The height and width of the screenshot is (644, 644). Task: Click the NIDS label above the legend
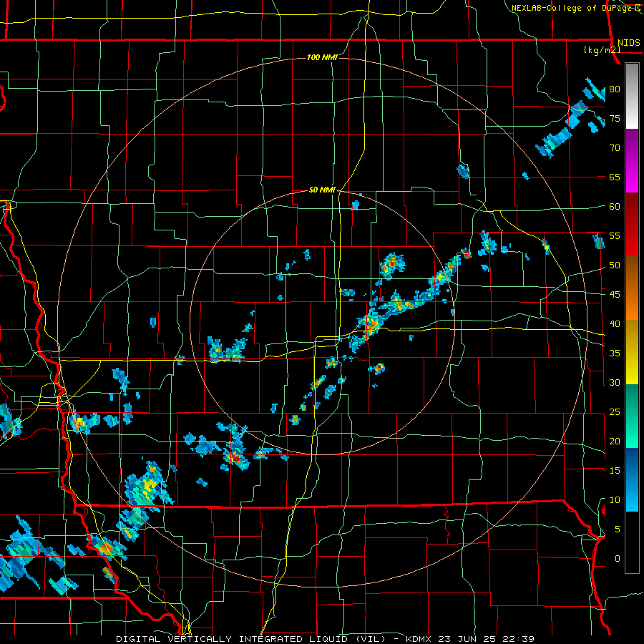click(629, 43)
